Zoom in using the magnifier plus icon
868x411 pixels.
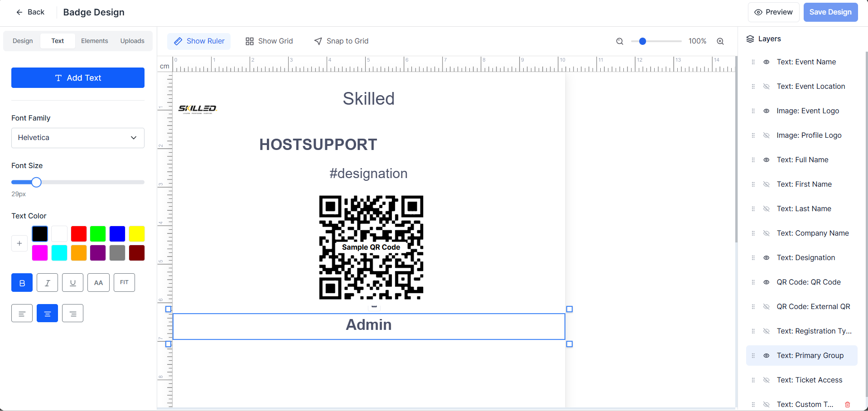coord(720,41)
